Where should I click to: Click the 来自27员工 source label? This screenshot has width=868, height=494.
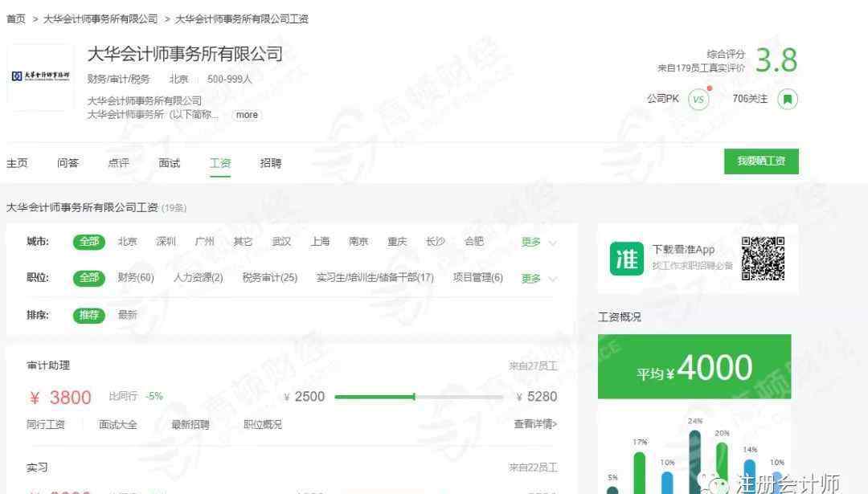(533, 366)
